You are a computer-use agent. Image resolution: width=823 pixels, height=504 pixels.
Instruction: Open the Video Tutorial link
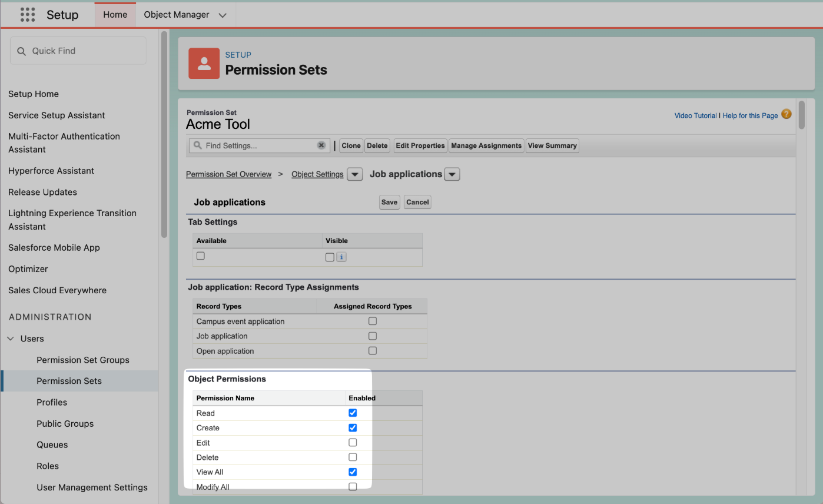(695, 116)
